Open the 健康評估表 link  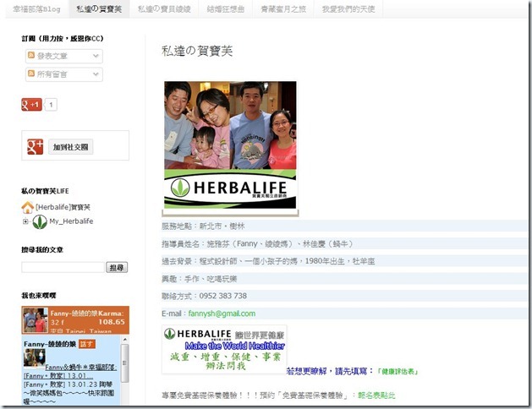coord(398,372)
